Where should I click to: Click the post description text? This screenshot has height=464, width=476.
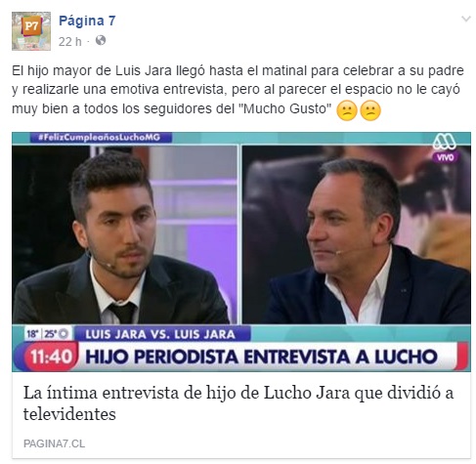(238, 90)
